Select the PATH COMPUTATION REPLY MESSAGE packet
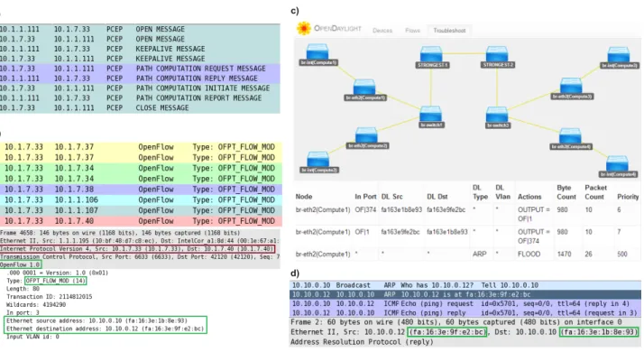The image size is (644, 352). (x=140, y=79)
